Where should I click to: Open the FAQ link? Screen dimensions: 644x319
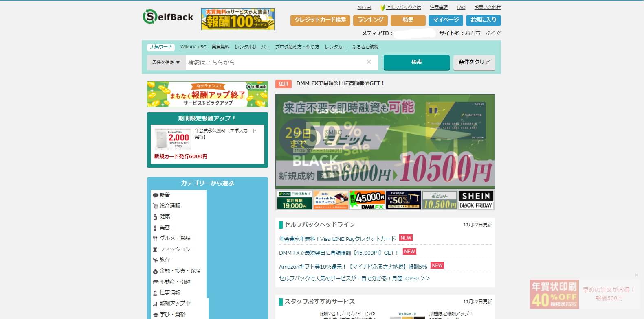point(461,7)
